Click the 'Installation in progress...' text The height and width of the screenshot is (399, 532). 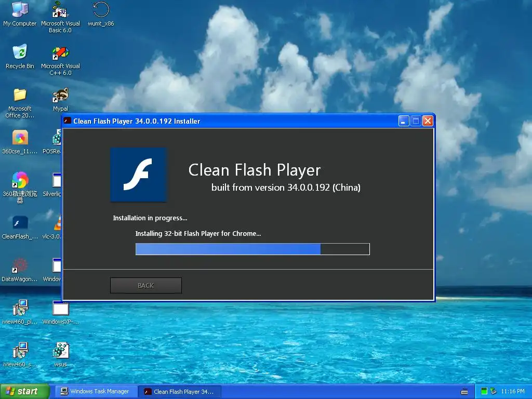pos(150,218)
